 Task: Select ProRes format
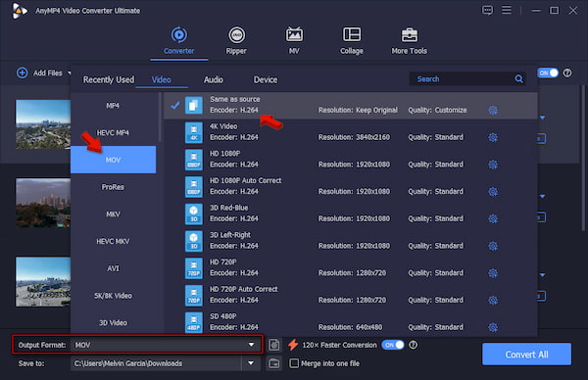113,187
